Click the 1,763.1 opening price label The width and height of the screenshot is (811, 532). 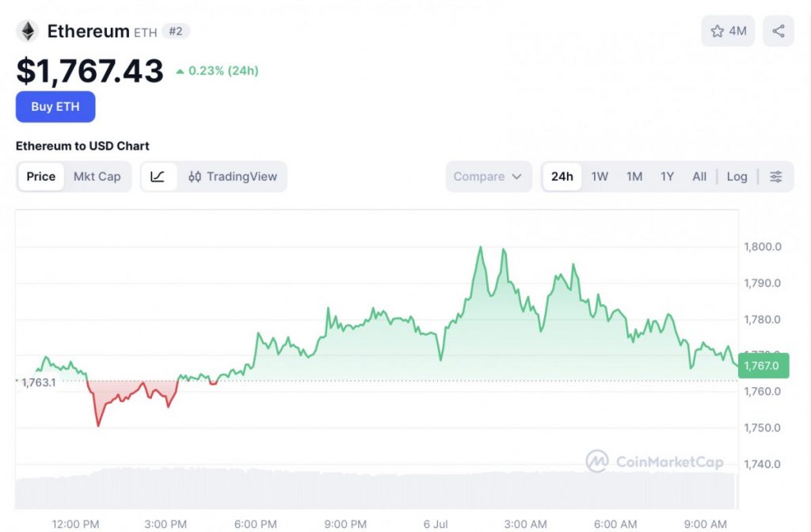37,382
